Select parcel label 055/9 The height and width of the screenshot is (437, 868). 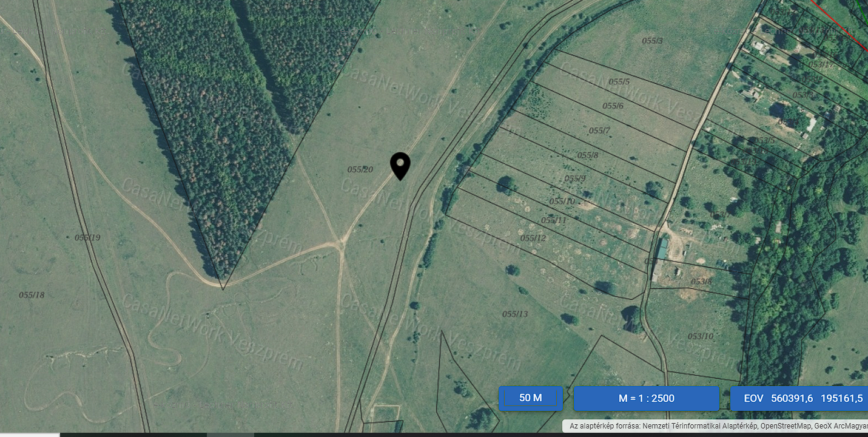(x=575, y=178)
